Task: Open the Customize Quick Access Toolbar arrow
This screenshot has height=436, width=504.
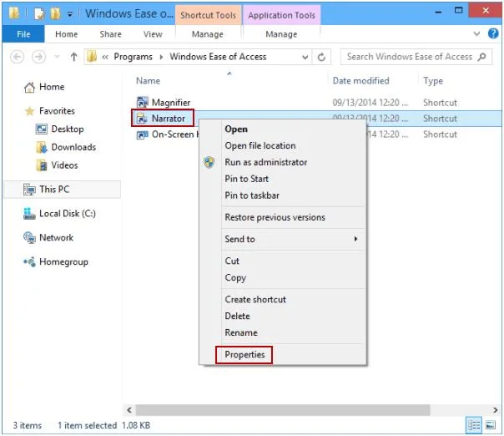Action: (x=70, y=14)
